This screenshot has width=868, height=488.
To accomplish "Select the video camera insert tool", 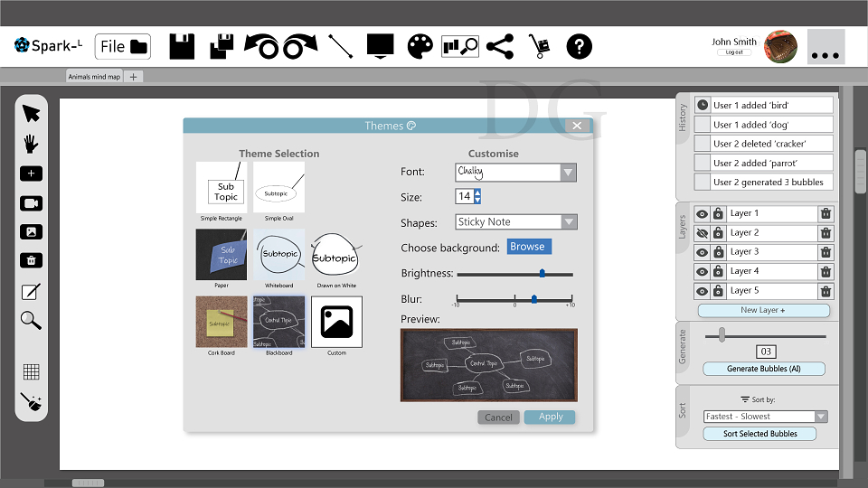I will pos(31,203).
